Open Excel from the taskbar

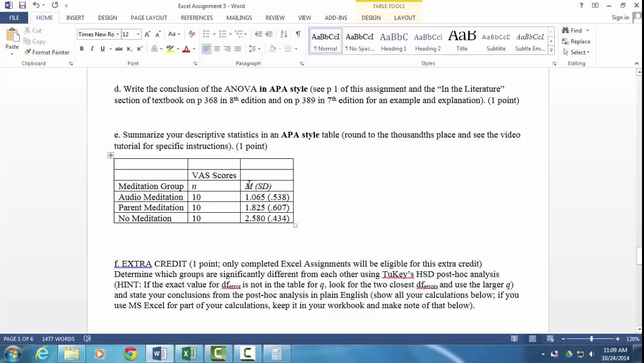point(189,354)
